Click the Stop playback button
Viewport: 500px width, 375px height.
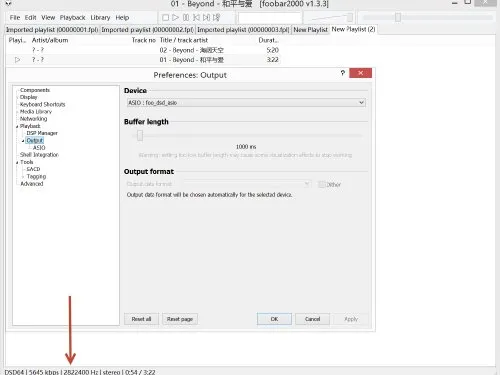[x=165, y=17]
